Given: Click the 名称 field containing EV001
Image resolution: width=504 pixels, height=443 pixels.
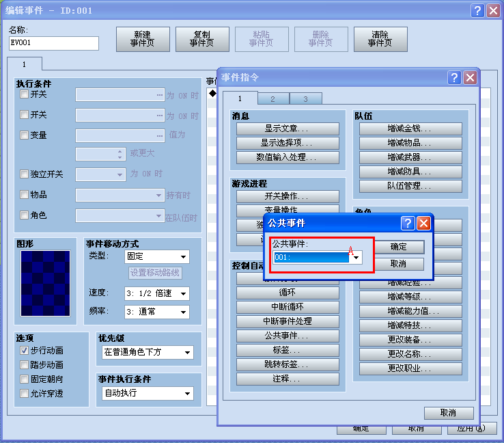Looking at the screenshot, I should tap(54, 43).
